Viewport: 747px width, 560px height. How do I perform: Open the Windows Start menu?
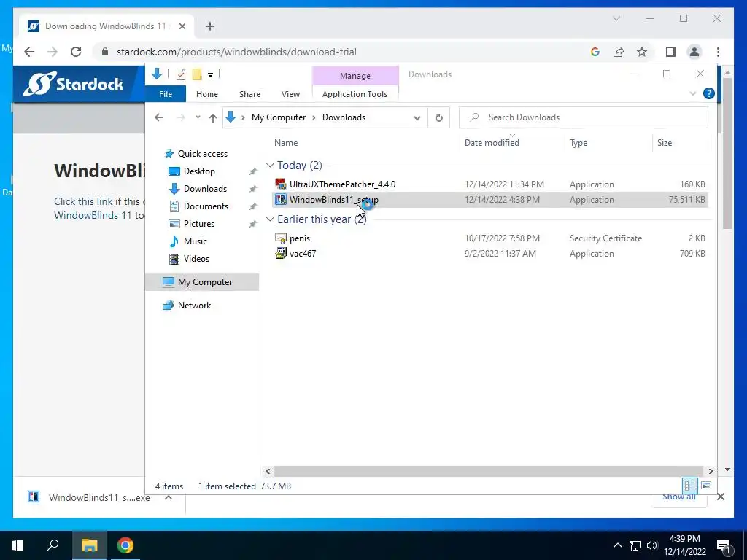(18, 545)
